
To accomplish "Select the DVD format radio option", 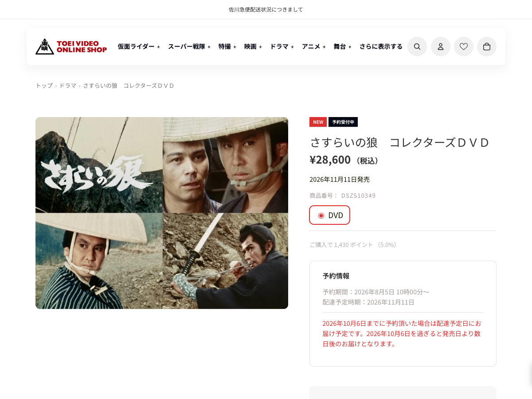I will (330, 215).
